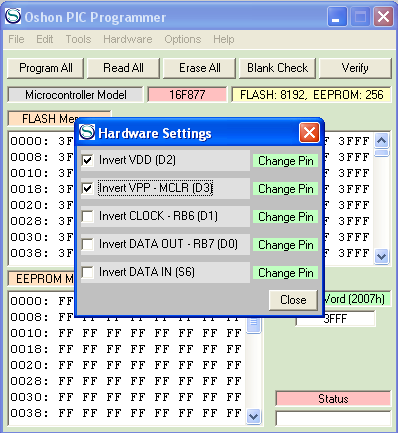Select the 16F877 model field
This screenshot has width=398, height=433.
[187, 95]
